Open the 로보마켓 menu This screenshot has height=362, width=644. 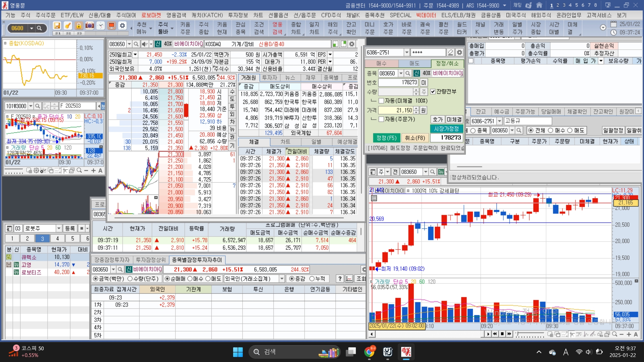point(151,15)
